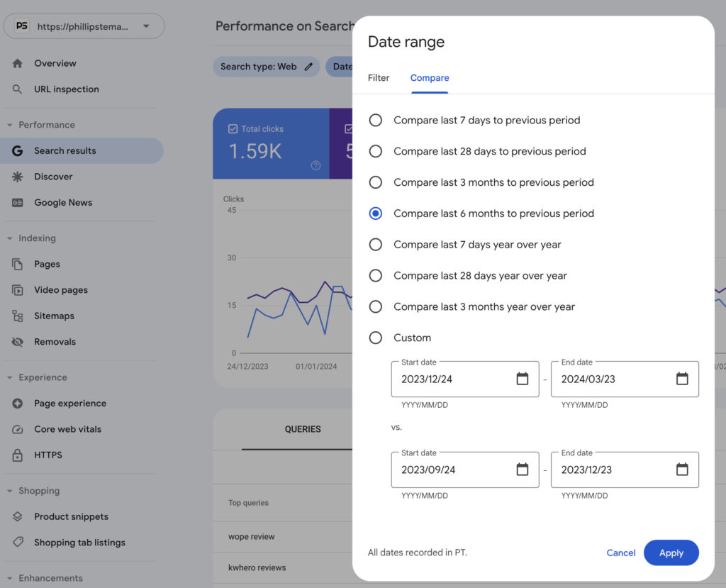Image resolution: width=726 pixels, height=588 pixels.
Task: Open calendar for 2023/09/24 comparison start date
Action: [x=523, y=470]
